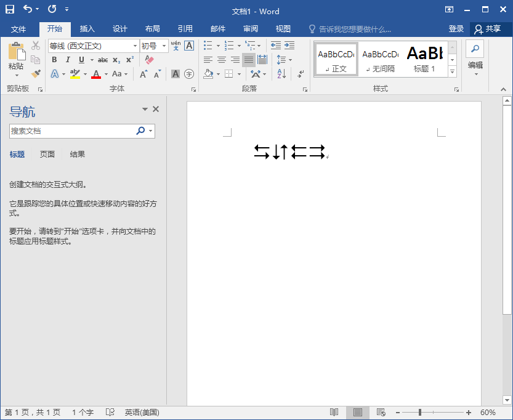Screen dimensions: 513x420
Task: Click in the 搜索文档 search field
Action: click(x=71, y=131)
